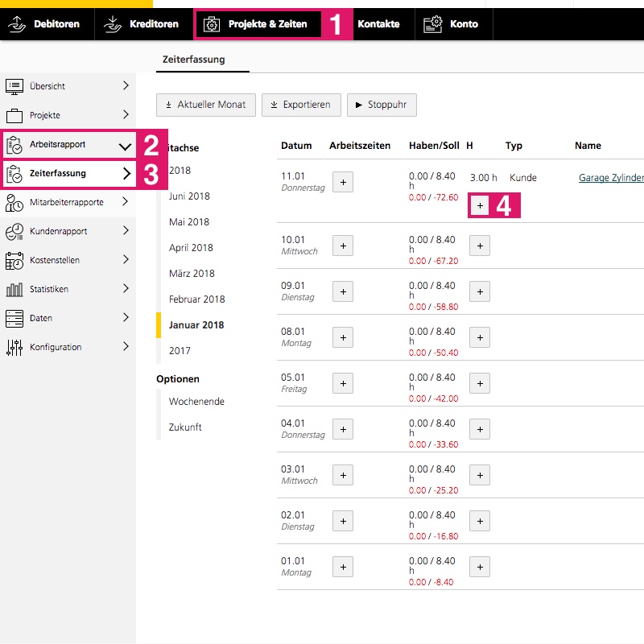Add Arbeitszeiten entry for 10.01 Mittwoch
The height and width of the screenshot is (644, 644).
tap(342, 246)
